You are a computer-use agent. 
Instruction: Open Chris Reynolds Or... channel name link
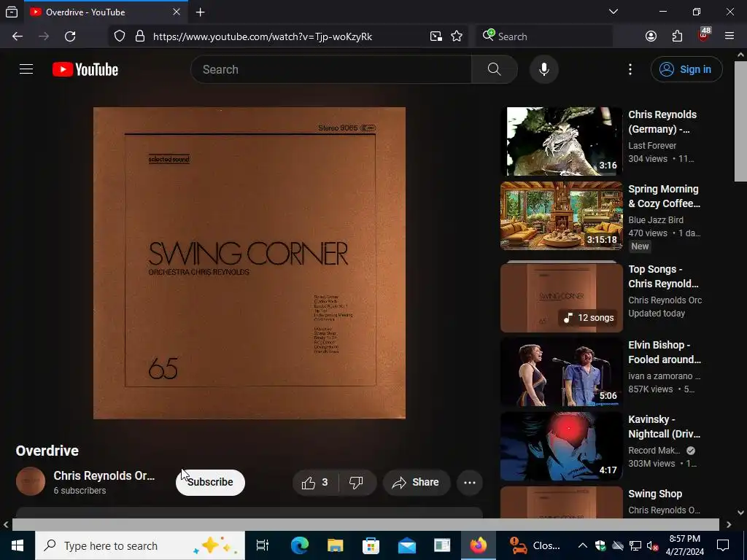click(104, 475)
